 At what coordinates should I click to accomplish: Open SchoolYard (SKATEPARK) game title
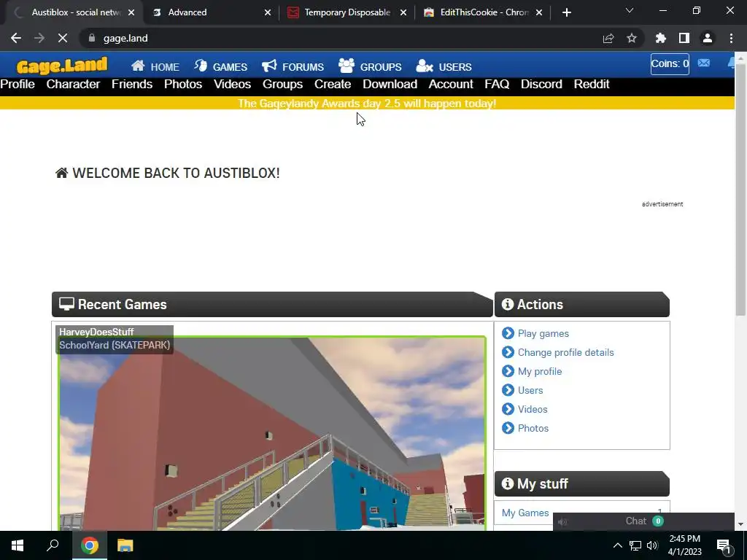(115, 345)
